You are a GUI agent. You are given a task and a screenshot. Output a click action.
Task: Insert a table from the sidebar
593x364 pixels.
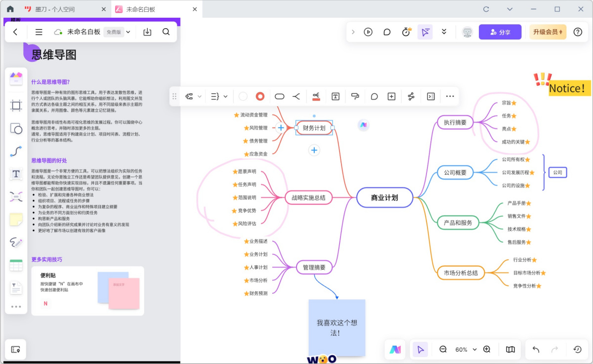[x=16, y=265]
